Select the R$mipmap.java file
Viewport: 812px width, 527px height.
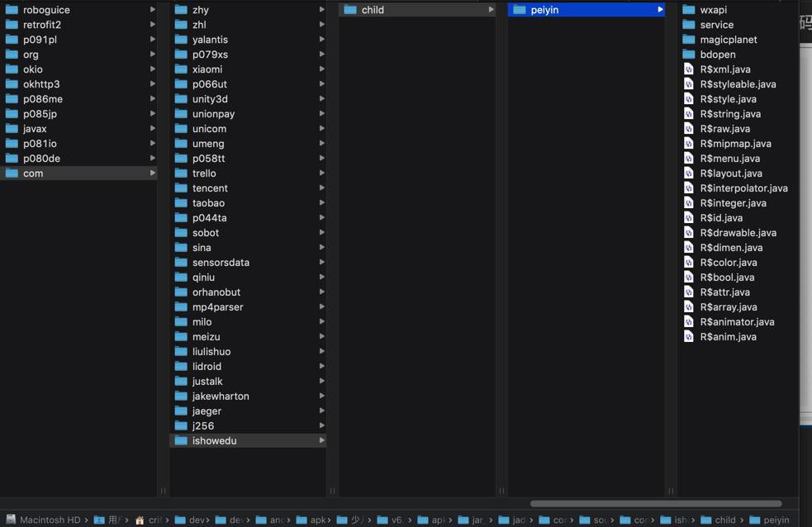[737, 144]
